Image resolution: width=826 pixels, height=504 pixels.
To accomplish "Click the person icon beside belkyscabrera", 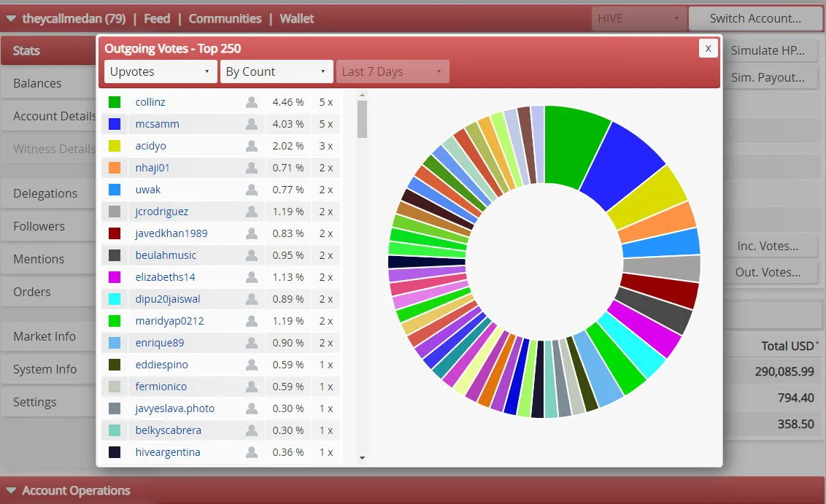I will (252, 430).
